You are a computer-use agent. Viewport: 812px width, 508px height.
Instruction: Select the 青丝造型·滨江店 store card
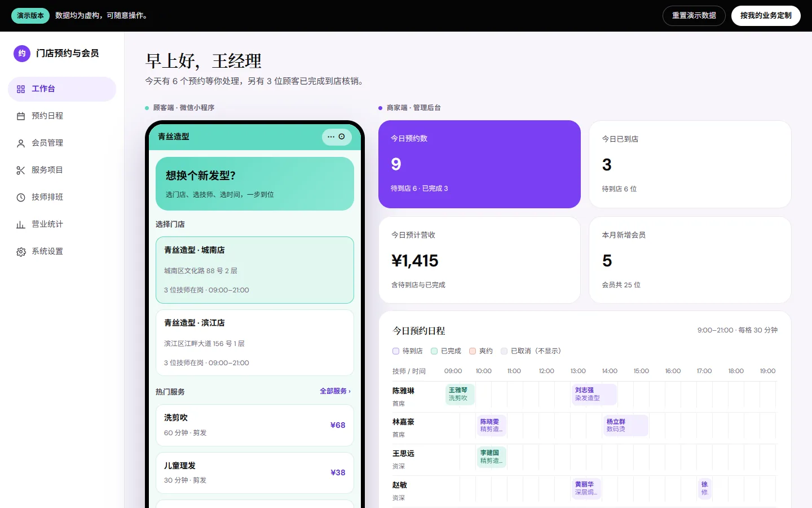pos(255,343)
